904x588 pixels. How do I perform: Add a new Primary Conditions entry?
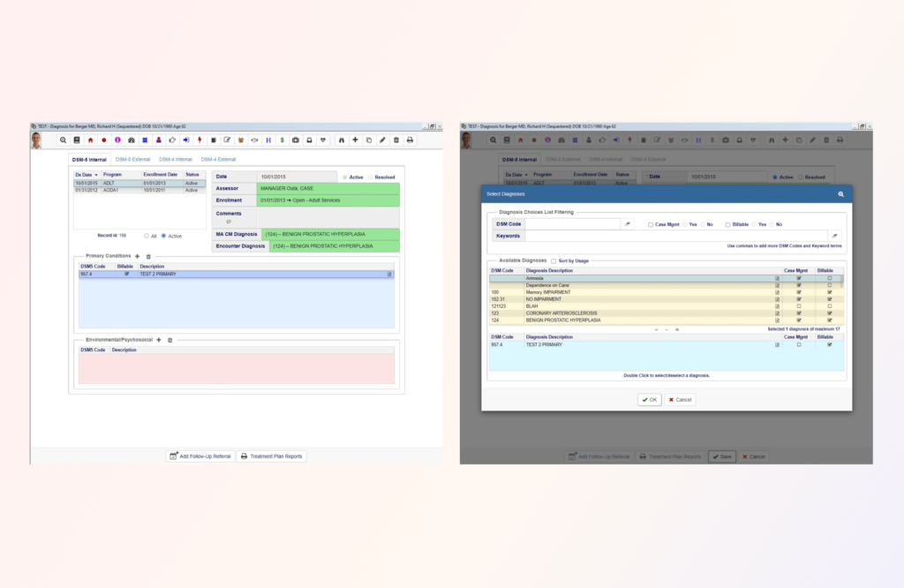click(137, 256)
